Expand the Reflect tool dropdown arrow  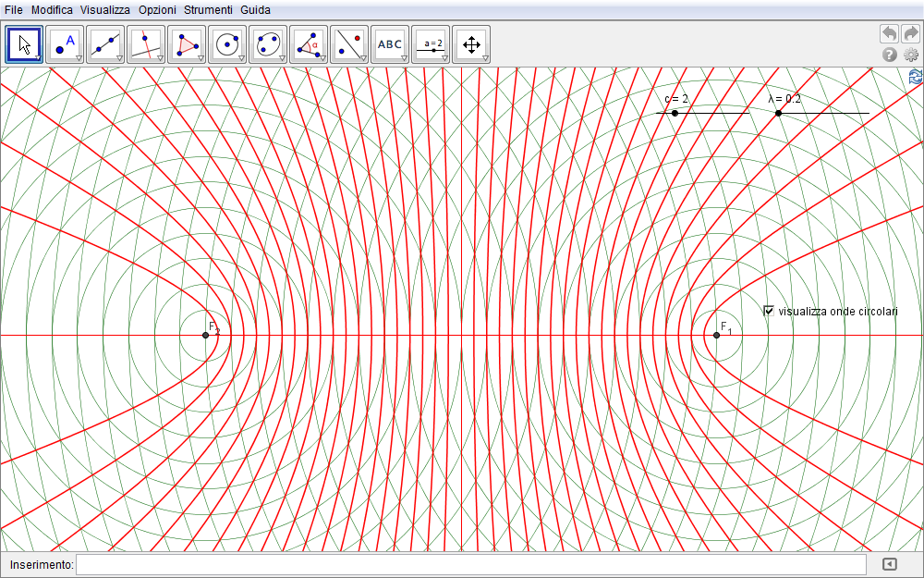pos(363,58)
